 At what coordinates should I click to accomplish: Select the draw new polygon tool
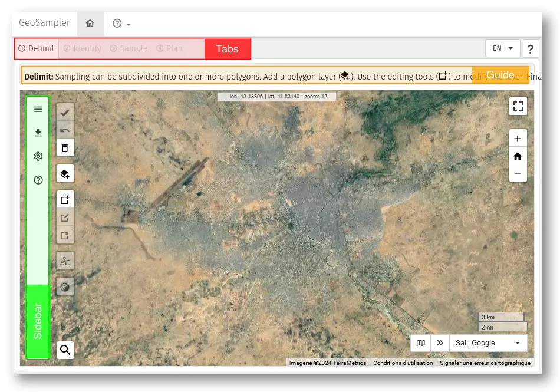[65, 200]
